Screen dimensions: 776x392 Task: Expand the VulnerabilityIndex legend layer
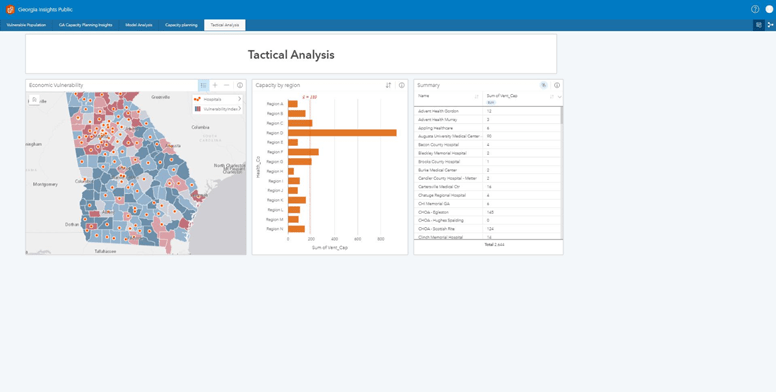pyautogui.click(x=240, y=108)
